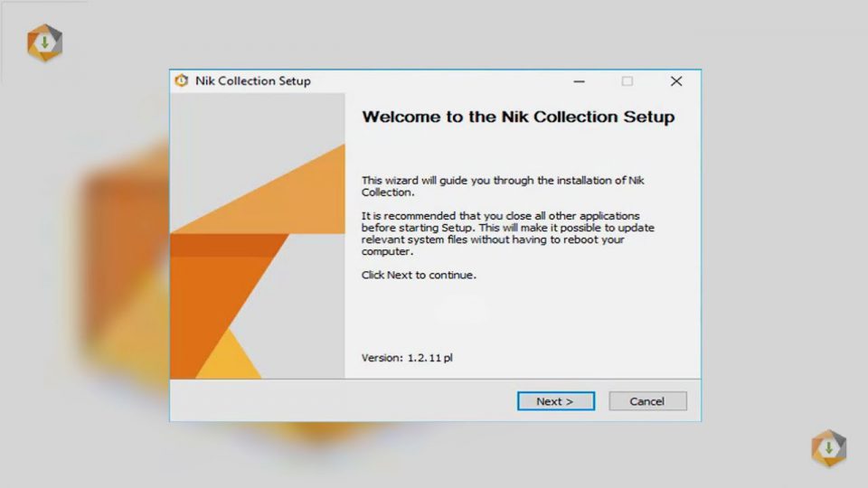Click the "Version: 1.2.11 pl" text

pos(407,358)
